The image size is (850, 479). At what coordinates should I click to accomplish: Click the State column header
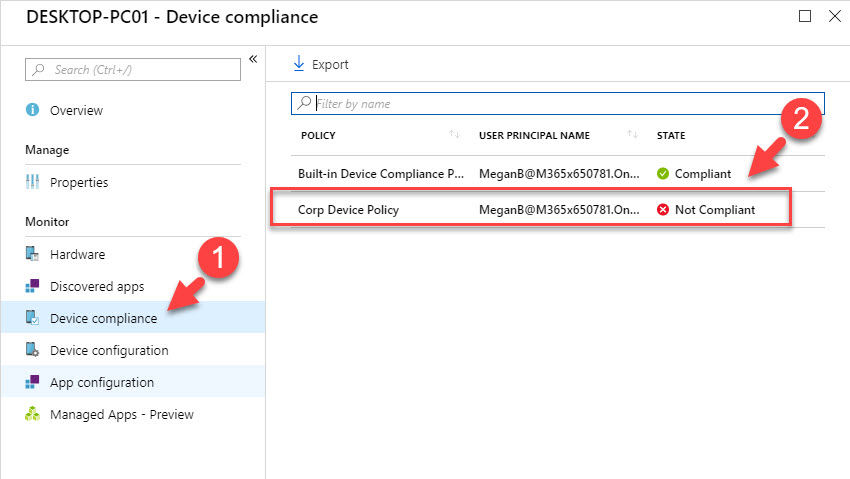pyautogui.click(x=671, y=135)
